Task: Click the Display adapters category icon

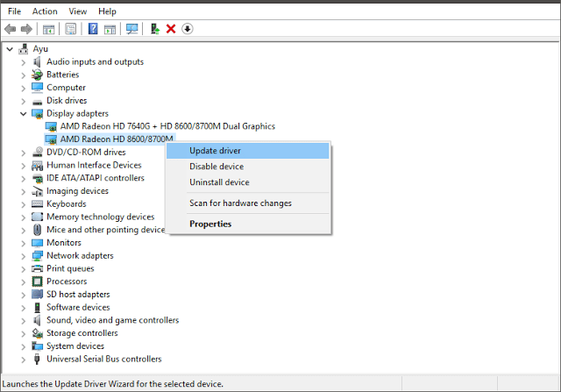Action: point(37,113)
